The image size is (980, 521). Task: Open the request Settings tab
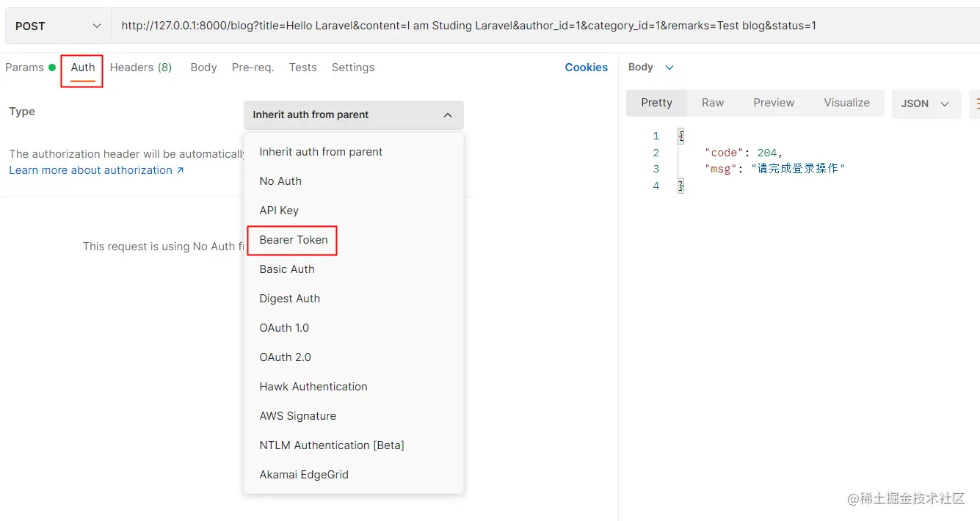point(352,68)
